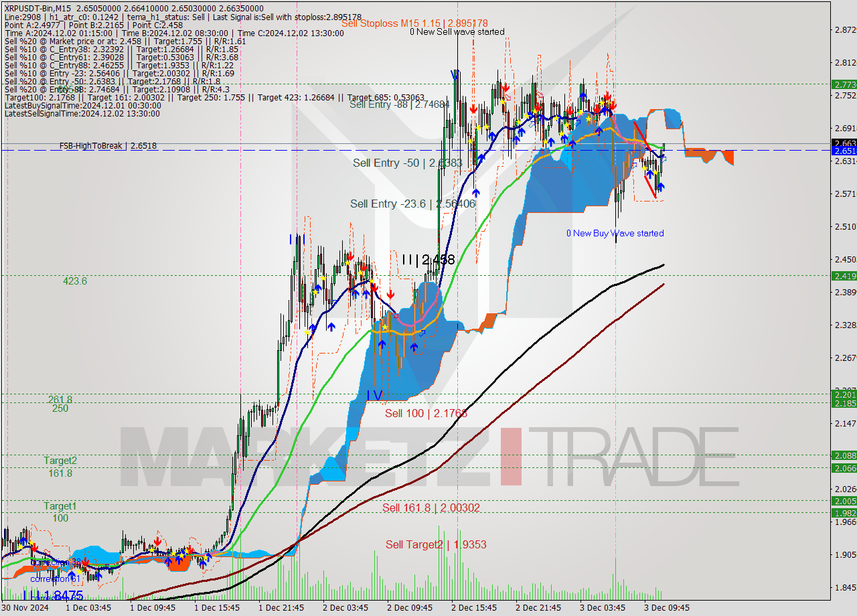Select the 2.510 price axis value
This screenshot has width=857, height=616.
point(845,227)
